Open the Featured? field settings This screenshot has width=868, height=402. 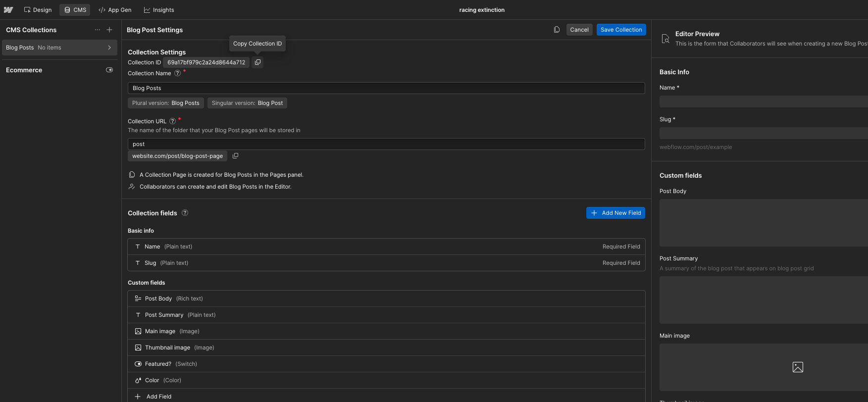(386, 364)
